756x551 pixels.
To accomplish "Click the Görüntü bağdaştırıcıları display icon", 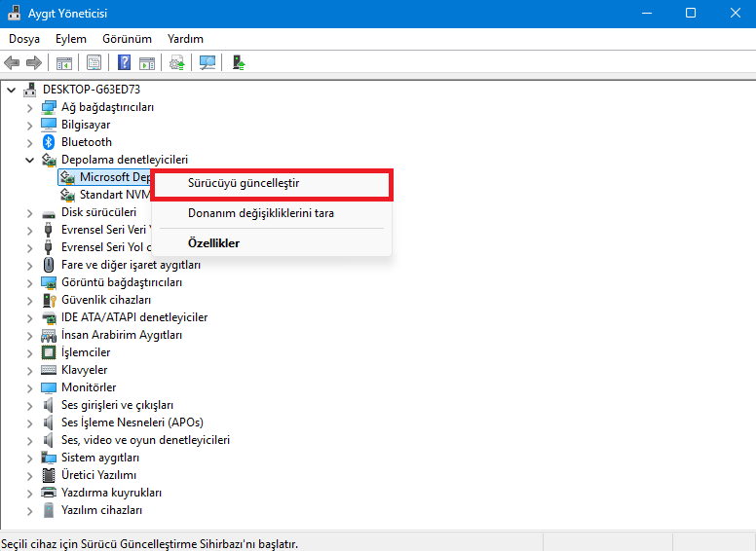I will point(48,282).
